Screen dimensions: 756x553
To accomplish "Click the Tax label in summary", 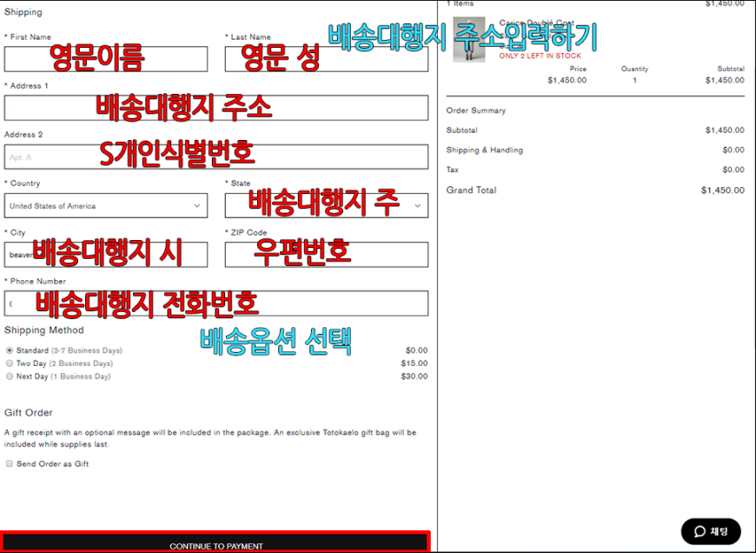I will [x=452, y=170].
